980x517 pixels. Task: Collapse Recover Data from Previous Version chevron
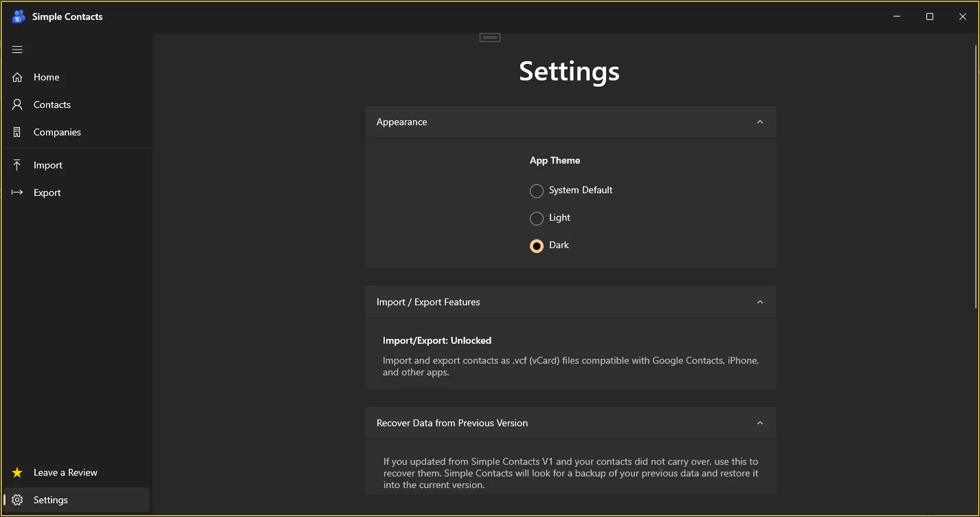(760, 423)
